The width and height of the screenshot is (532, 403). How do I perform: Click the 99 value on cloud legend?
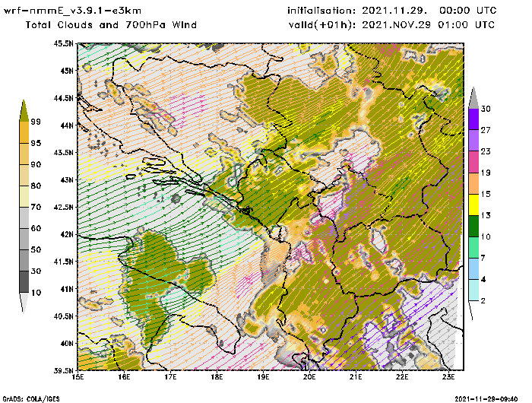point(36,122)
